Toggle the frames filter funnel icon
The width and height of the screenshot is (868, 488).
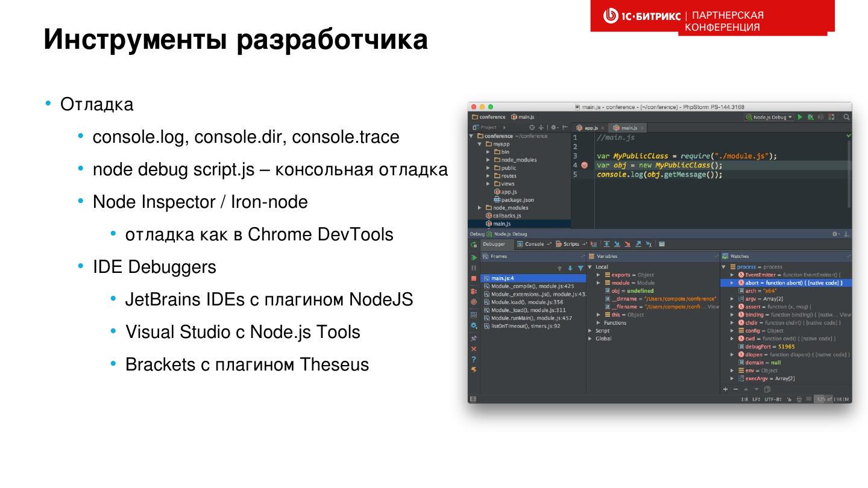(580, 268)
